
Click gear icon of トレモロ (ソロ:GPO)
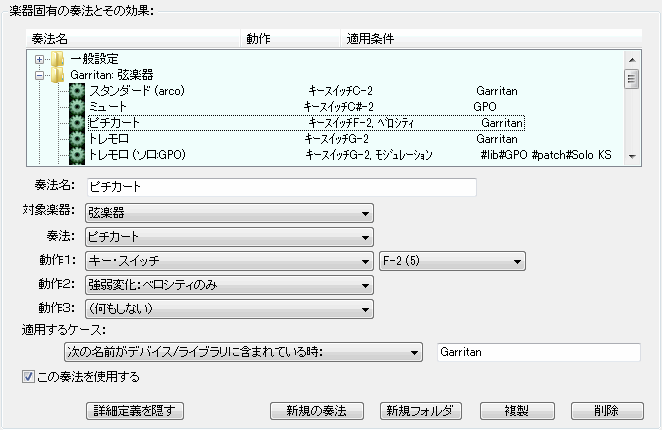[x=77, y=155]
